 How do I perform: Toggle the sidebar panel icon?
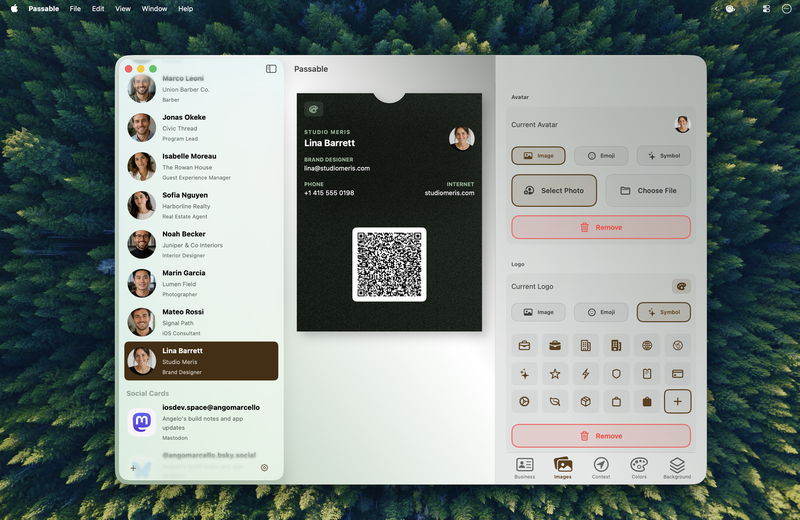(271, 69)
